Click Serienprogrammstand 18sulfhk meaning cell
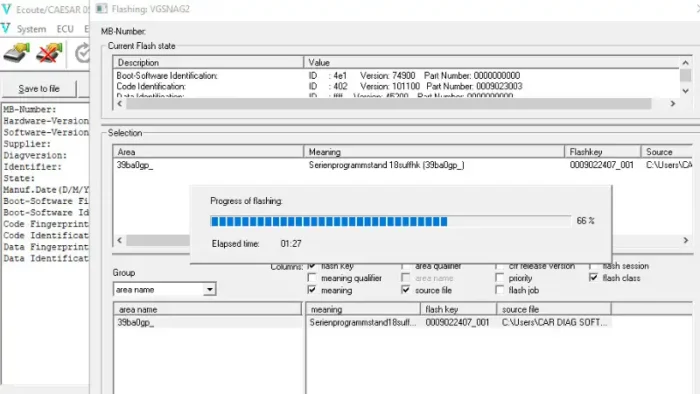 coord(387,165)
